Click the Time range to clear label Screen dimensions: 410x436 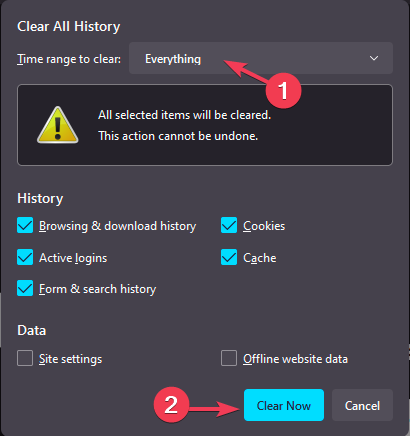pyautogui.click(x=69, y=59)
